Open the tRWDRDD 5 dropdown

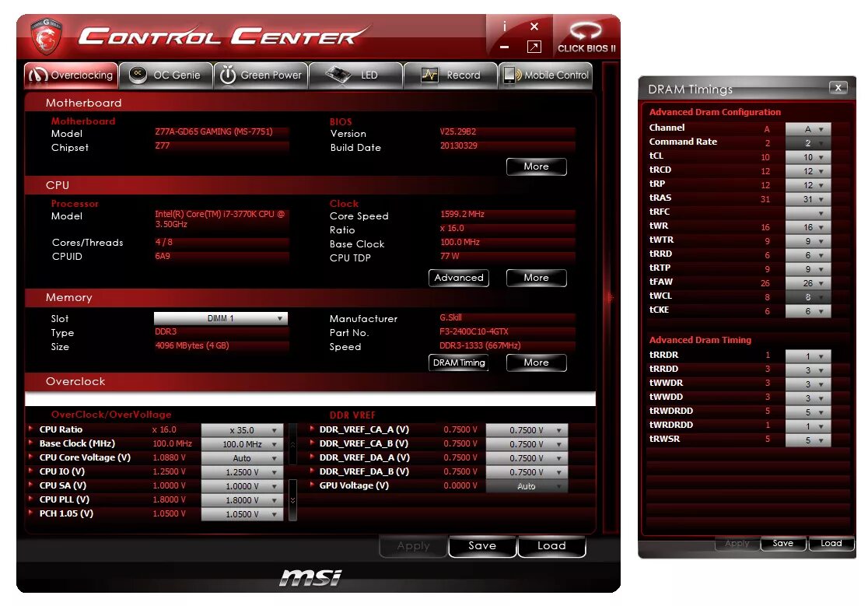[808, 412]
